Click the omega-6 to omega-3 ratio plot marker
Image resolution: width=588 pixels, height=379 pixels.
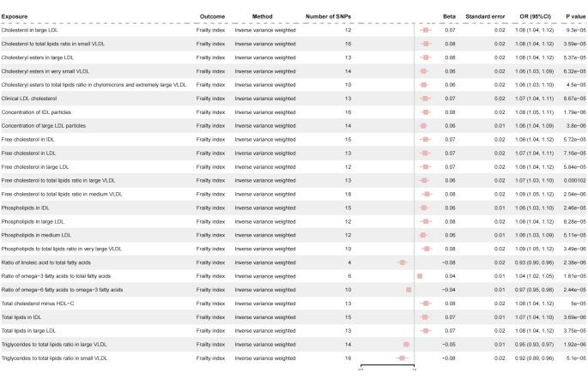tap(409, 290)
